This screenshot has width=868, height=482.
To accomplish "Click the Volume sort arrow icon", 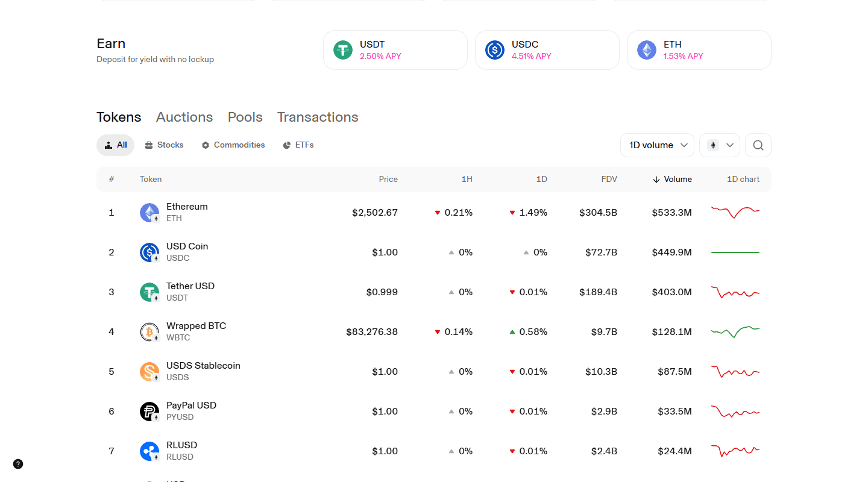I will [x=656, y=180].
